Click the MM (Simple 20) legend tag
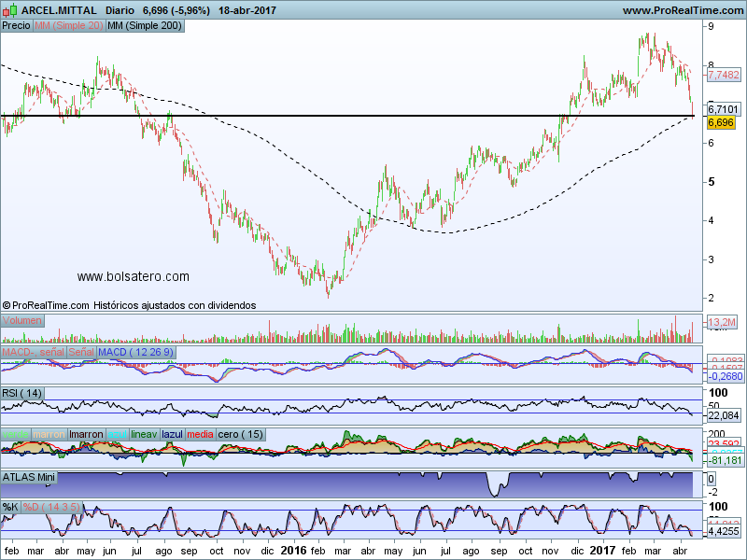The height and width of the screenshot is (560, 747). [68, 26]
